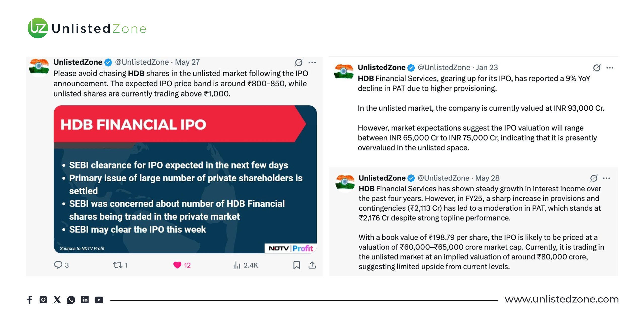Image resolution: width=644 pixels, height=325 pixels.
Task: Open the HDB Financial IPO image
Action: 185,179
